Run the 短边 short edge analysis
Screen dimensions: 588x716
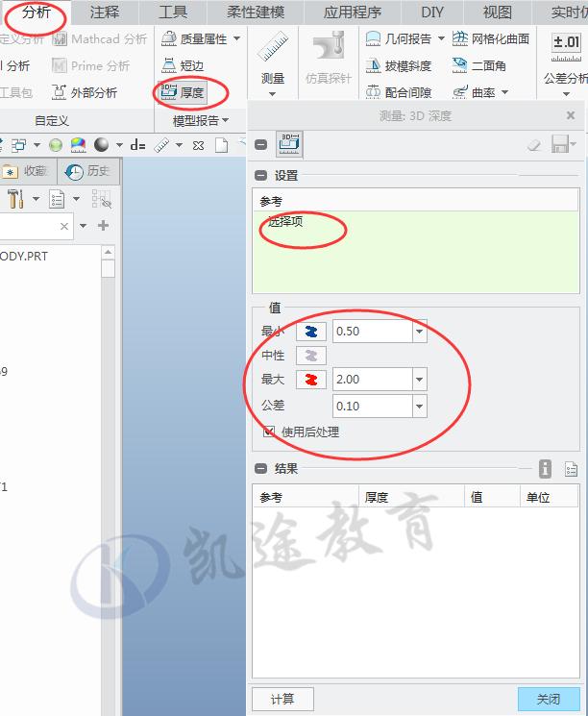[183, 65]
